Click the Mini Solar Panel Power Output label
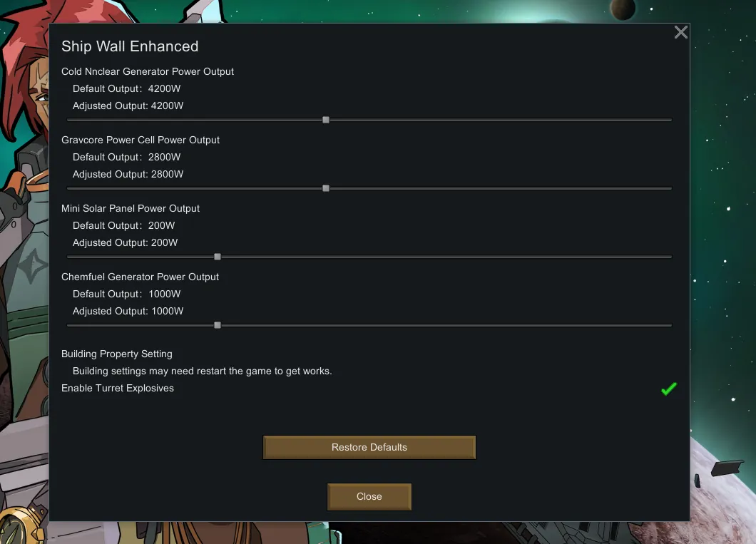The image size is (756, 544). [131, 209]
